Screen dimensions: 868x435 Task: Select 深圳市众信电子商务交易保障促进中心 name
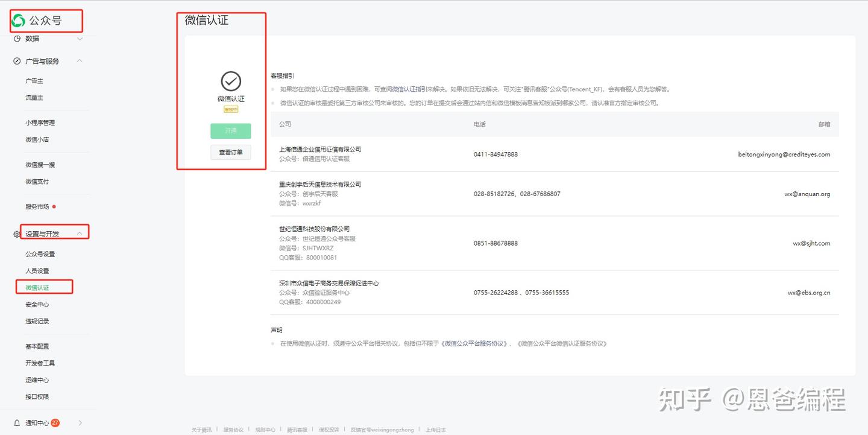pyautogui.click(x=329, y=284)
